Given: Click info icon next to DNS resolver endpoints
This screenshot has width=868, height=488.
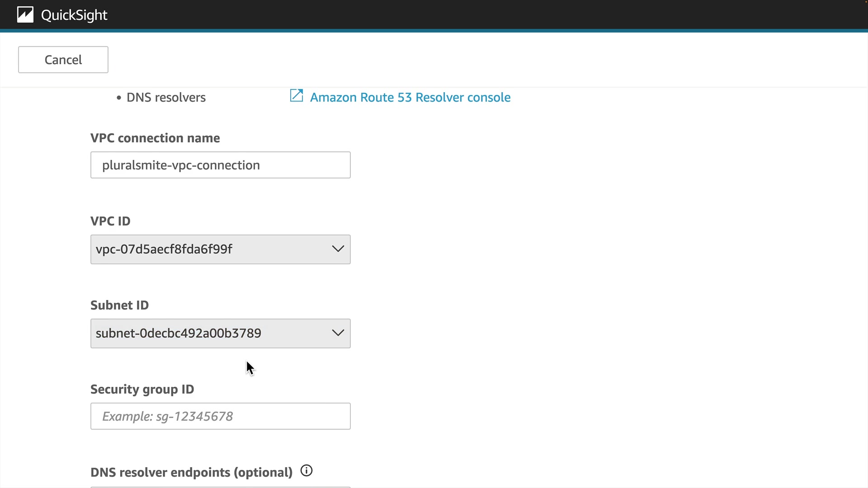Looking at the screenshot, I should coord(307,471).
